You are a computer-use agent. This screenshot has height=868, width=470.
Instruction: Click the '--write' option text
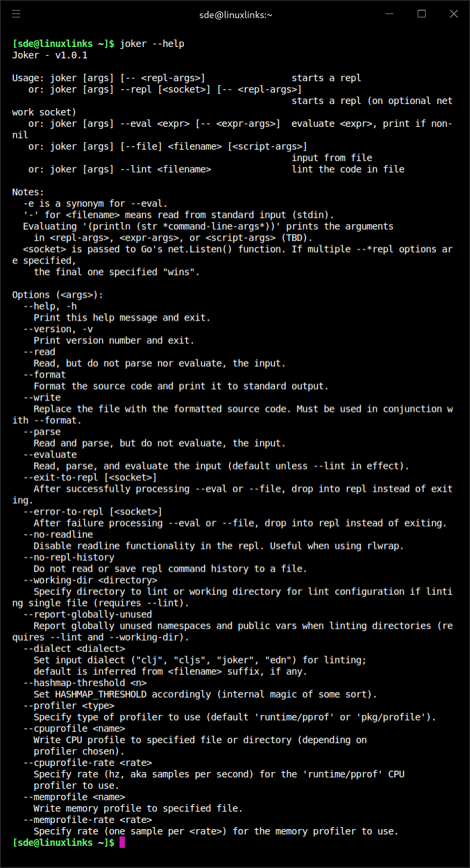42,397
